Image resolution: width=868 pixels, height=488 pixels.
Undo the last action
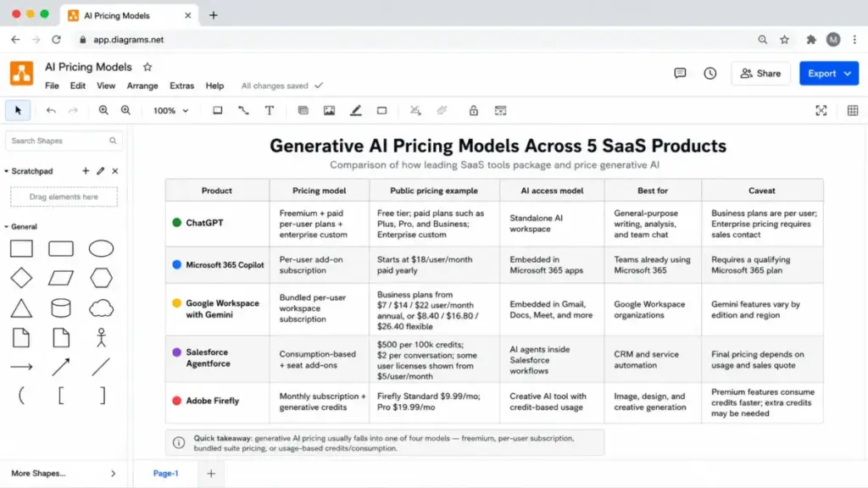coord(51,111)
